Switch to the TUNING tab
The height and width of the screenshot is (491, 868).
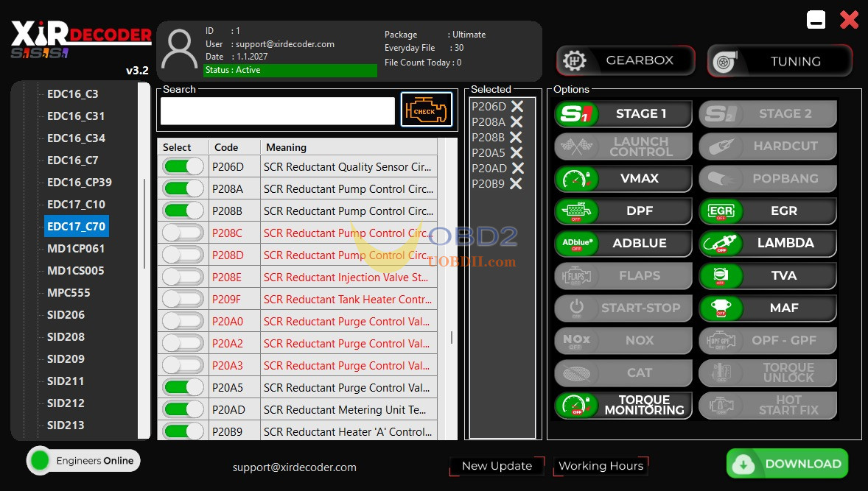click(x=780, y=61)
